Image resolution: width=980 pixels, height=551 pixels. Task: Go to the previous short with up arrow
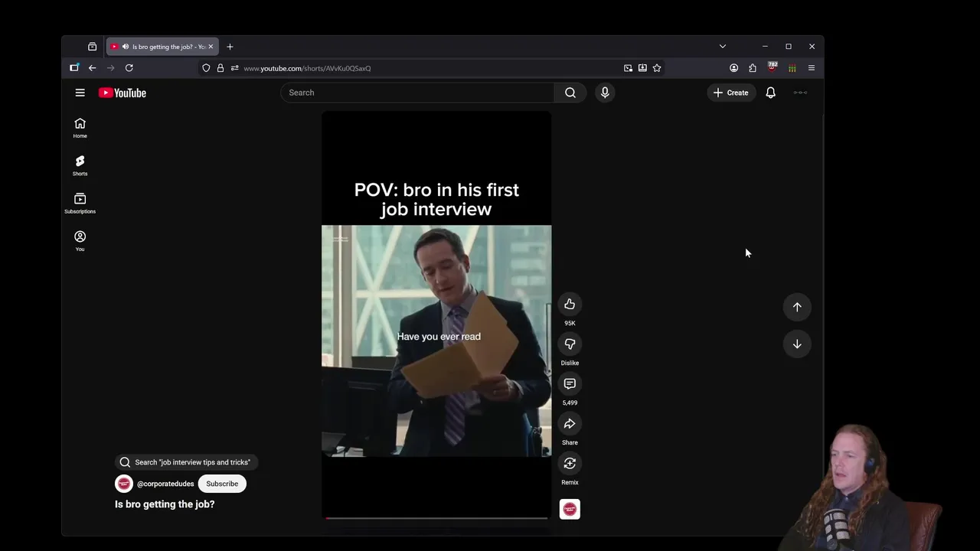click(797, 307)
